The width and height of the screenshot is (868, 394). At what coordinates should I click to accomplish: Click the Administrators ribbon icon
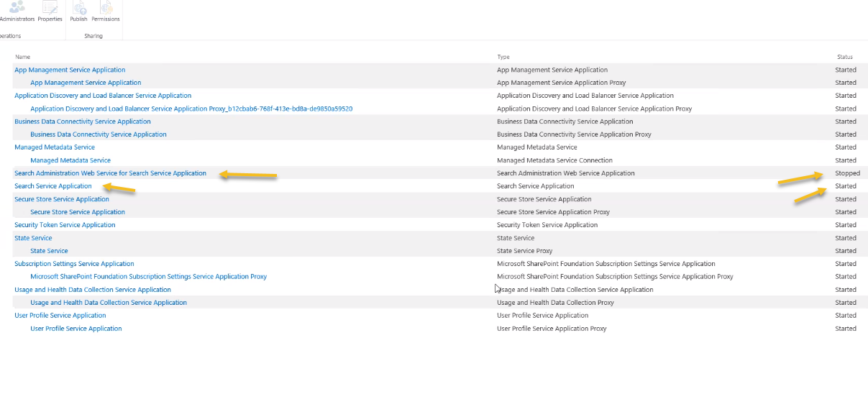tap(17, 9)
